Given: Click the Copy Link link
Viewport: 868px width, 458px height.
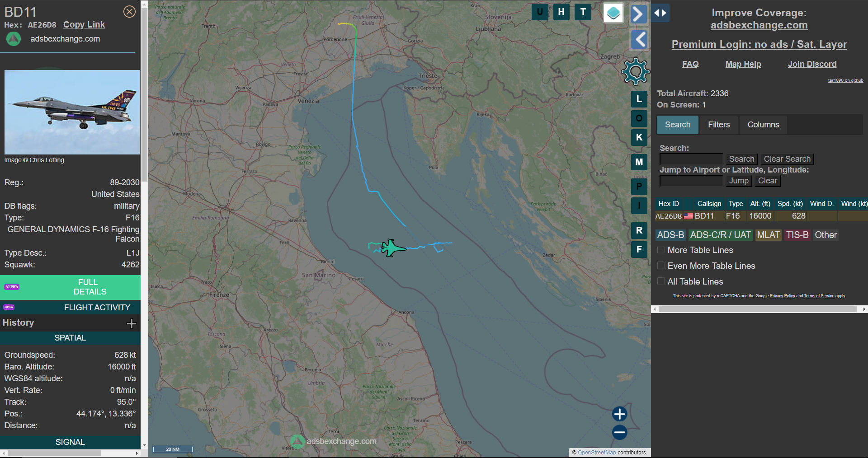Looking at the screenshot, I should click(84, 25).
